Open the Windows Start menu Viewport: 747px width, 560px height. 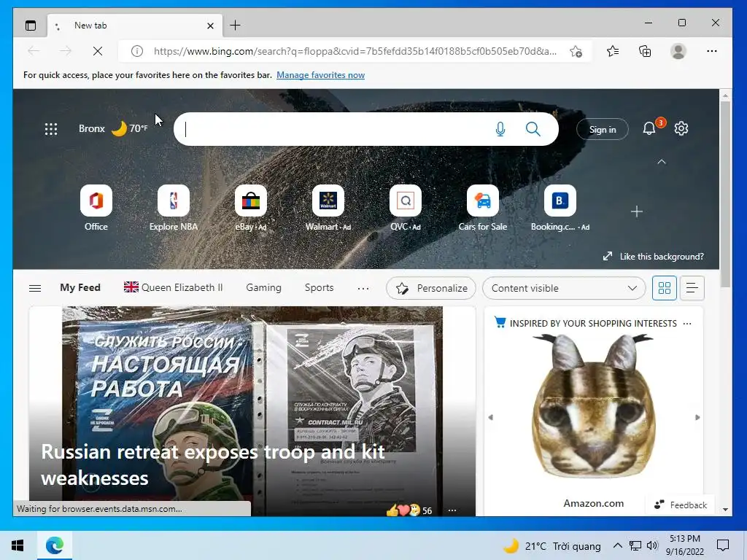[18, 545]
